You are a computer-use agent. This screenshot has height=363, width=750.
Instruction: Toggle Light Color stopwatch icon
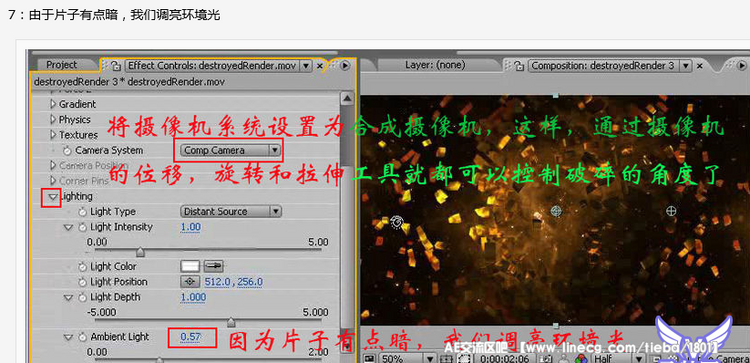point(83,266)
